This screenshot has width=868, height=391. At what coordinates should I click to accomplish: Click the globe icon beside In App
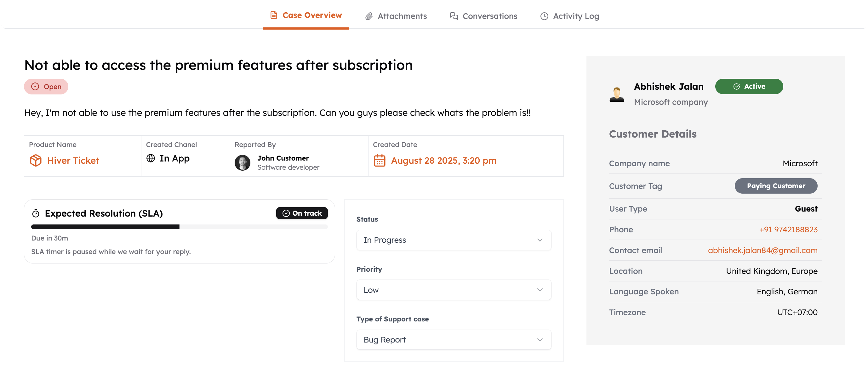point(151,158)
